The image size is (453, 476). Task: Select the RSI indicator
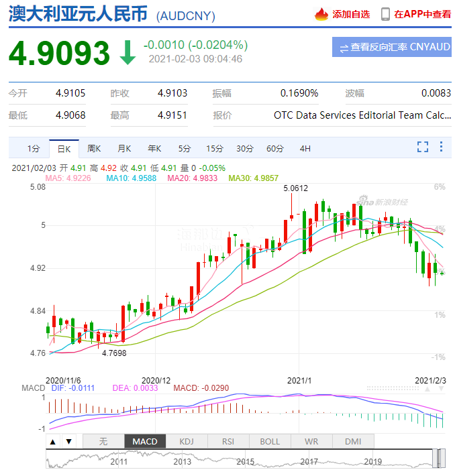click(228, 441)
